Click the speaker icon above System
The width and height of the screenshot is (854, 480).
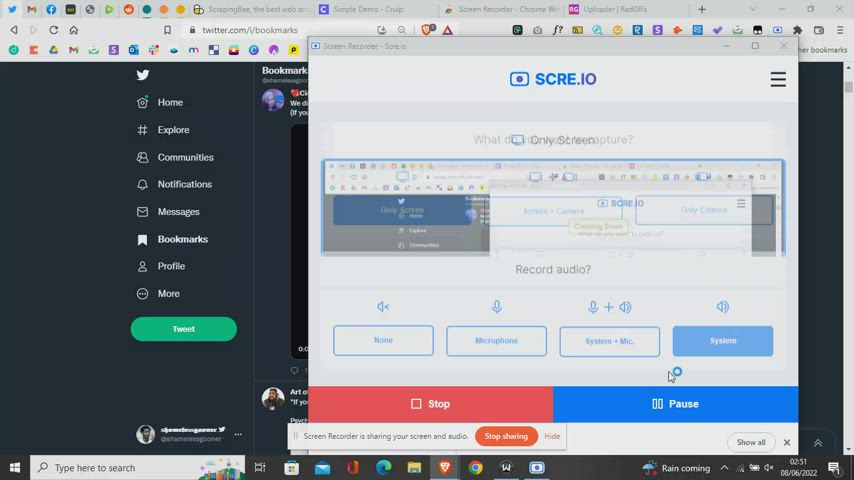click(x=723, y=307)
